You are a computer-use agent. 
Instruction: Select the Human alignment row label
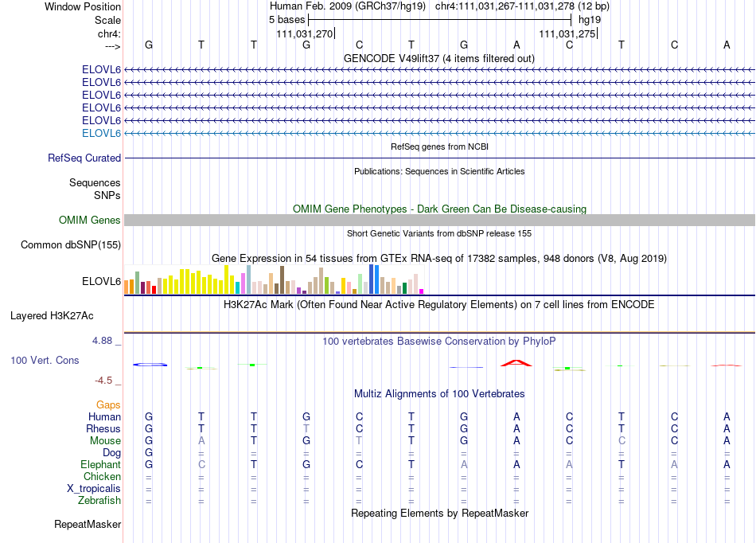click(x=104, y=416)
